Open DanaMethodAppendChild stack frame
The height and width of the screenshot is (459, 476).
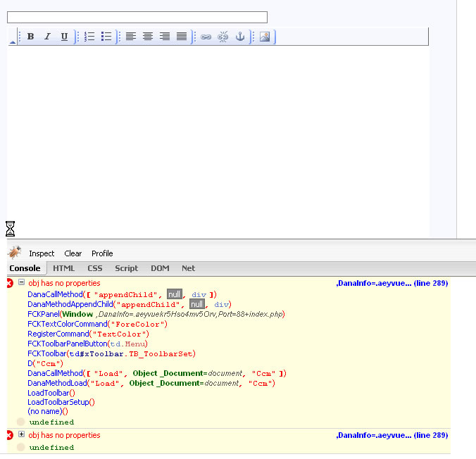[x=70, y=304]
